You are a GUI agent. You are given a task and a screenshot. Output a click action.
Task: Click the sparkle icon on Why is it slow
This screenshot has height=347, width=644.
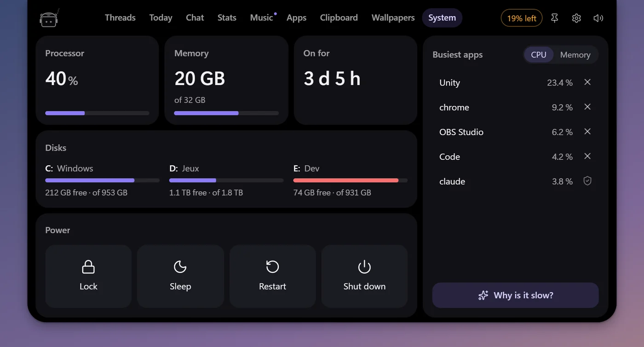pos(483,295)
